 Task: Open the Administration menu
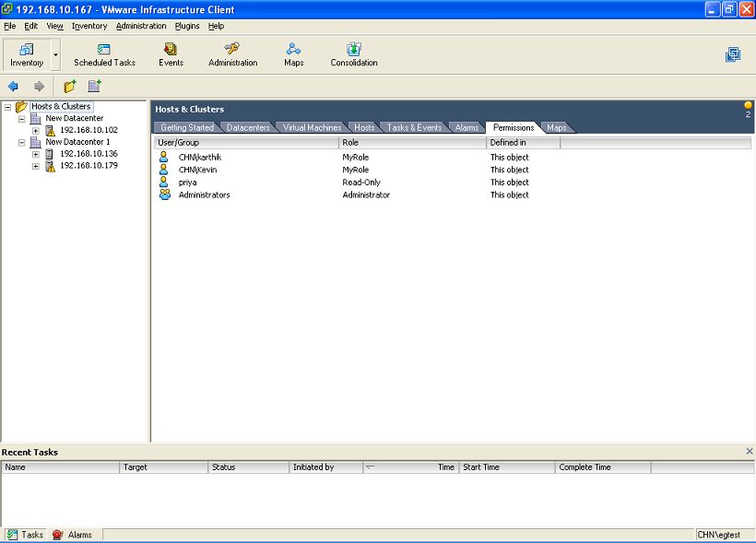(x=141, y=26)
